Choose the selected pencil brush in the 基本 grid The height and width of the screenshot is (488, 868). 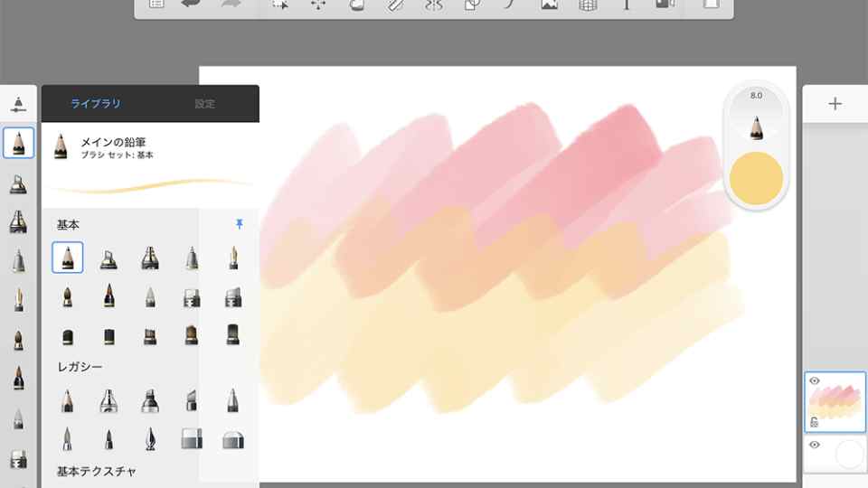pos(68,258)
